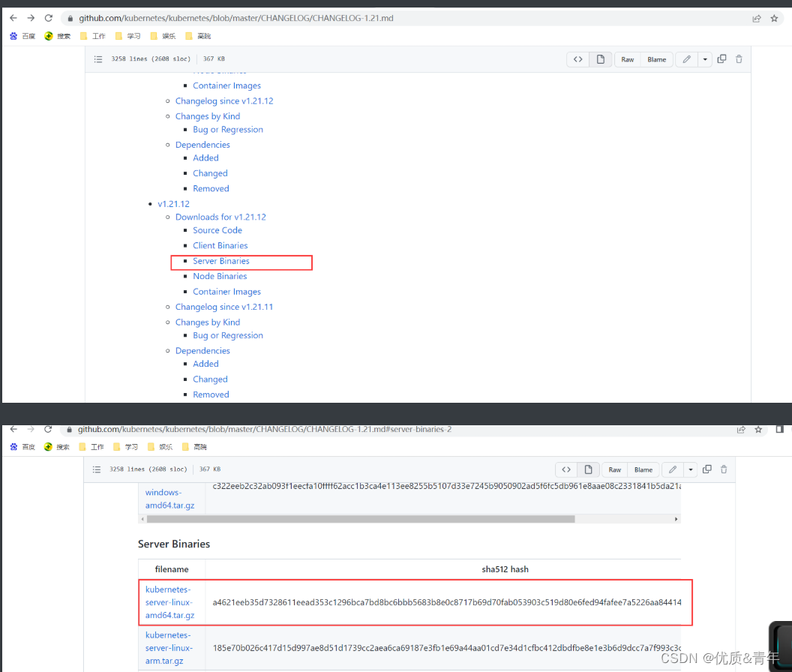Open Changelog since v1.21.11 link
This screenshot has width=792, height=672.
tap(224, 307)
